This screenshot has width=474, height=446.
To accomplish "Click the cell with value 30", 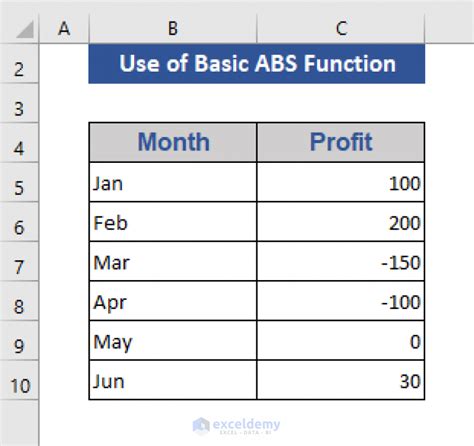I will pyautogui.click(x=341, y=380).
